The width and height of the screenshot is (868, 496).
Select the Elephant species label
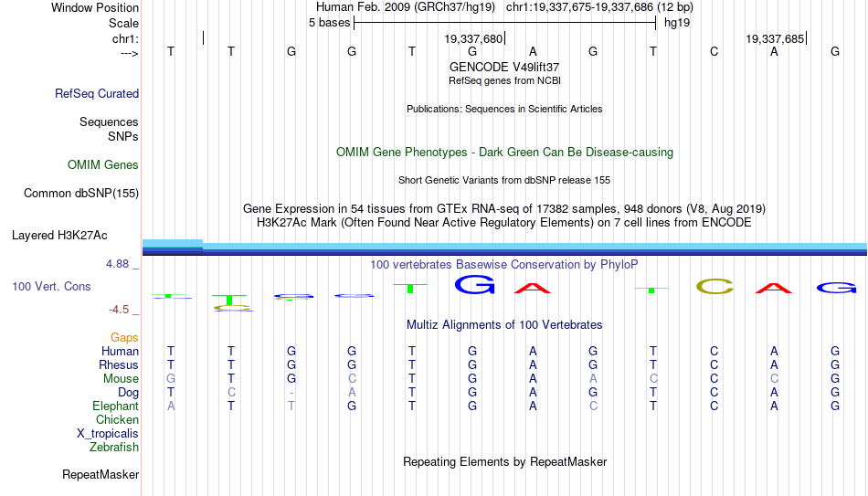tap(116, 406)
